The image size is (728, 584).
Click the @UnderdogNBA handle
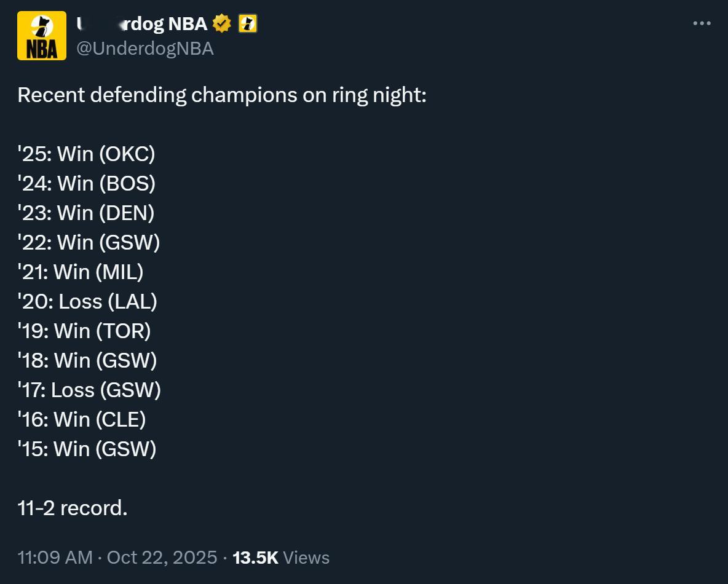point(144,49)
